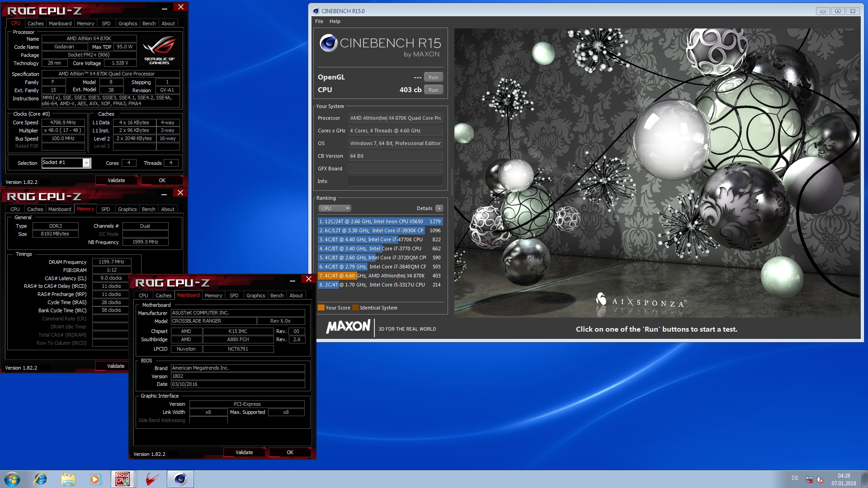
Task: Click the muted volume tray icon
Action: coord(820,480)
